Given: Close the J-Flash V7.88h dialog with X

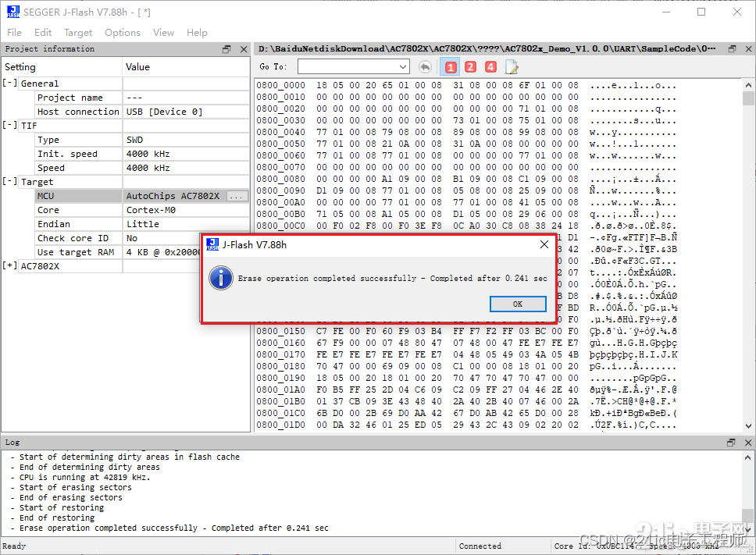Looking at the screenshot, I should (544, 244).
